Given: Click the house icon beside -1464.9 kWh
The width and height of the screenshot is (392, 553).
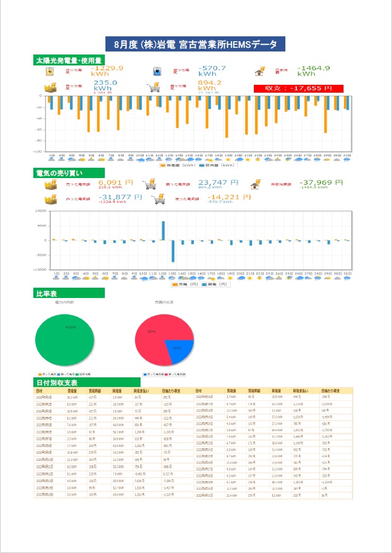Looking at the screenshot, I should (x=259, y=72).
